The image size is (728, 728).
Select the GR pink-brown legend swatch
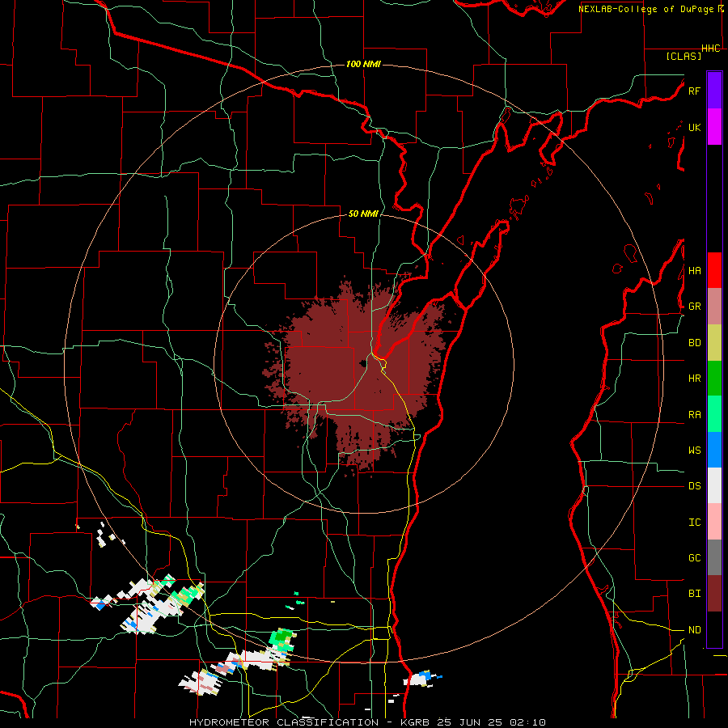(x=714, y=307)
